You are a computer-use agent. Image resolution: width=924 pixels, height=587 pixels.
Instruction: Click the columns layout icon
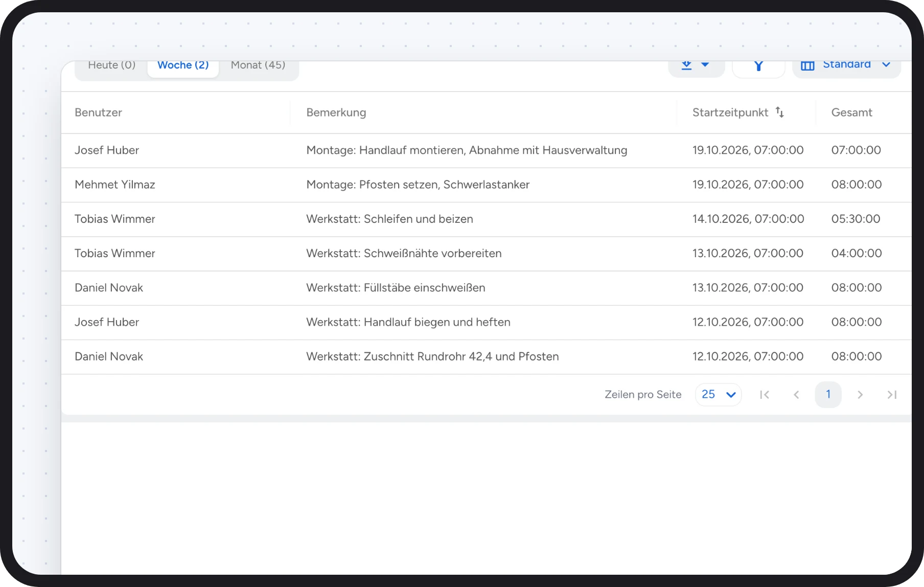[x=807, y=65]
